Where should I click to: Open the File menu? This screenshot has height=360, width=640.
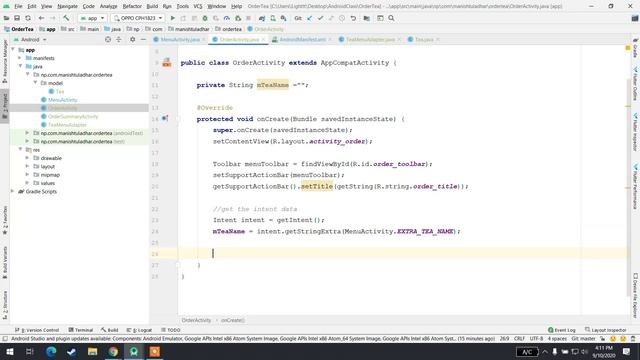tap(18, 6)
